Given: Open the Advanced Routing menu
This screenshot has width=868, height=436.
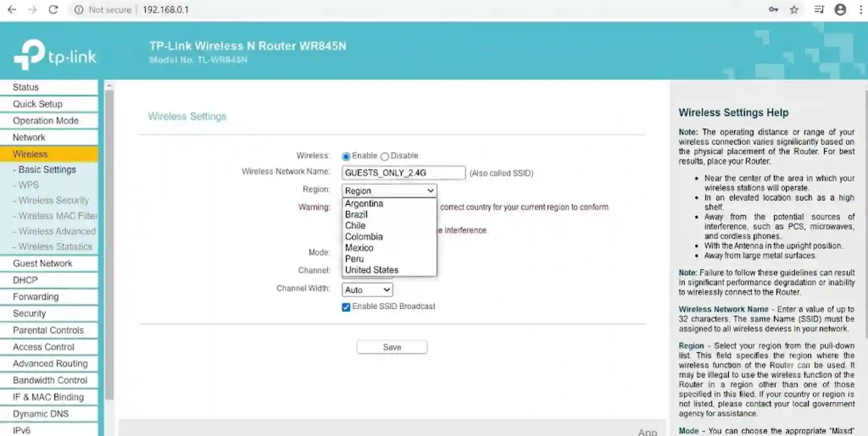Looking at the screenshot, I should click(x=49, y=363).
